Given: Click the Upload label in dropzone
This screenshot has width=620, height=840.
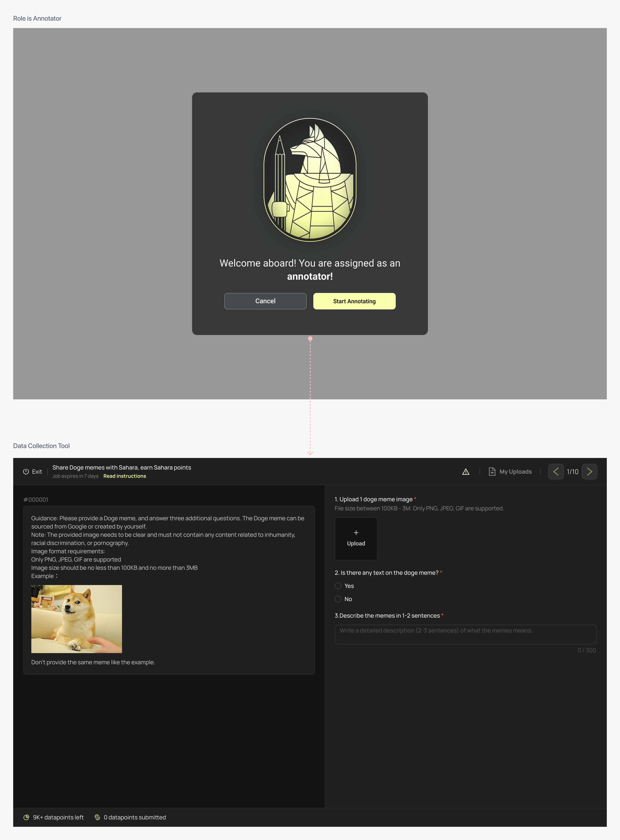Looking at the screenshot, I should pos(356,543).
